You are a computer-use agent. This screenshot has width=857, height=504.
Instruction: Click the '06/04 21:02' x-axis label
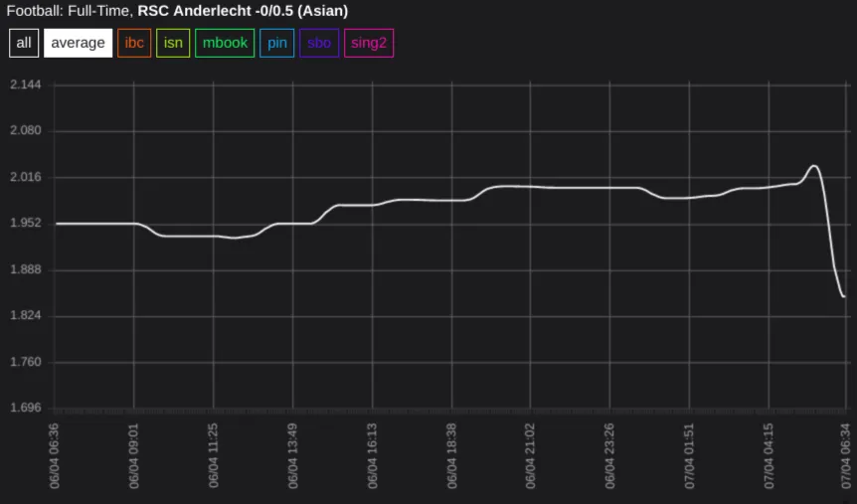530,454
